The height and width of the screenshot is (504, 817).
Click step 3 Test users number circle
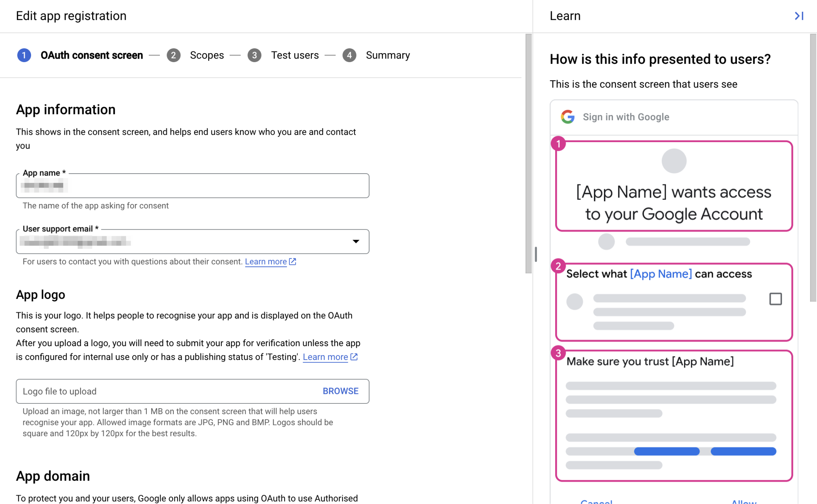pyautogui.click(x=254, y=55)
